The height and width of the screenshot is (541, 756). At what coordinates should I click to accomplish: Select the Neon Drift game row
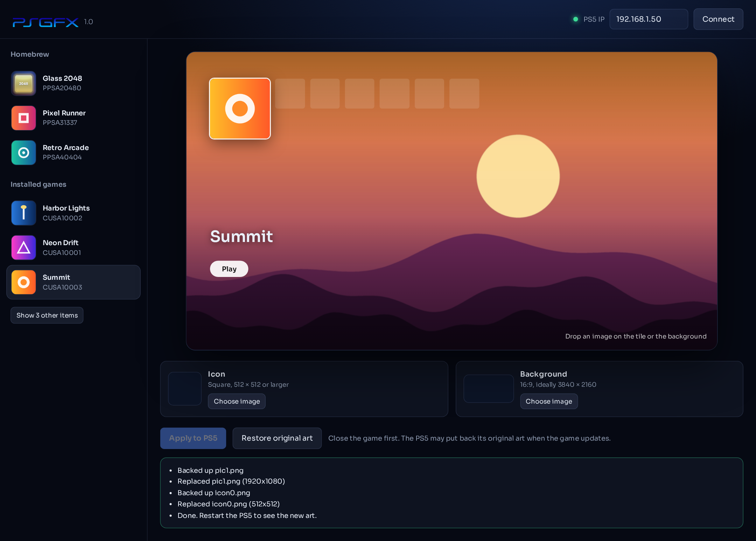[x=73, y=247]
